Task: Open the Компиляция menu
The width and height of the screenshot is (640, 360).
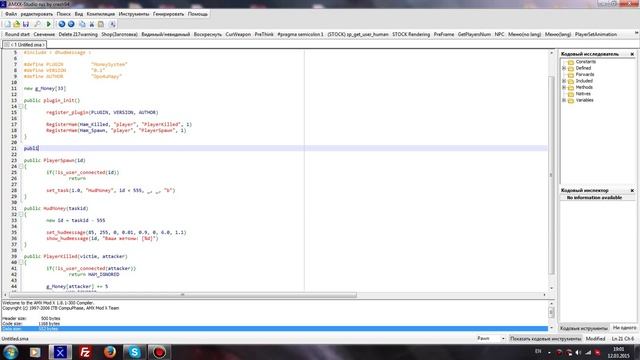Action: (100, 14)
